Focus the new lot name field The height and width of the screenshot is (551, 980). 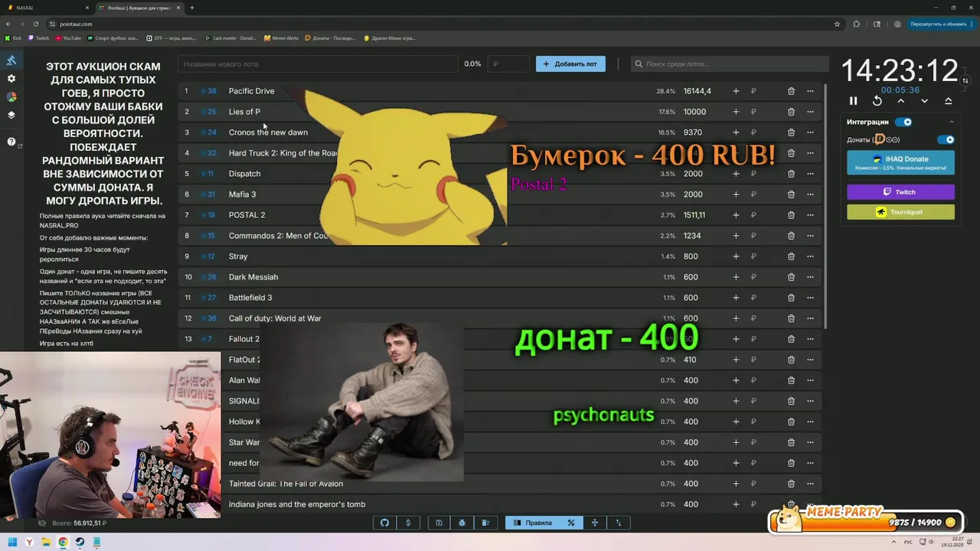pos(318,64)
